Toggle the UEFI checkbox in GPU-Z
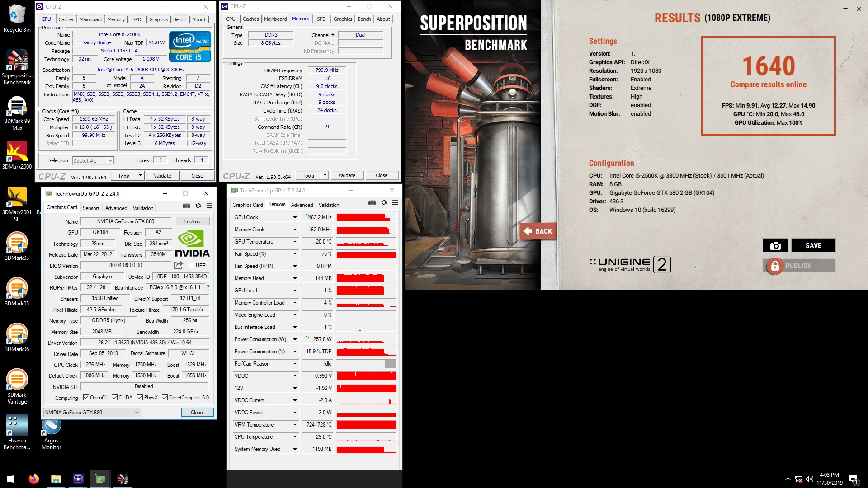Viewport: 868px width, 488px height. 191,266
